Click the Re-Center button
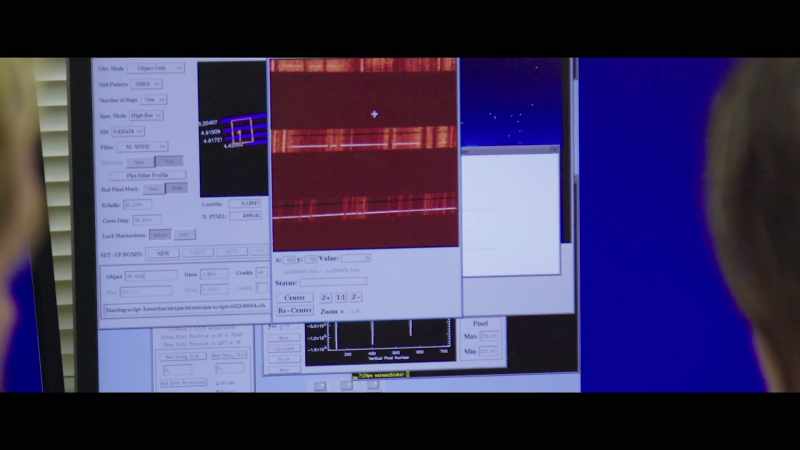 294,310
